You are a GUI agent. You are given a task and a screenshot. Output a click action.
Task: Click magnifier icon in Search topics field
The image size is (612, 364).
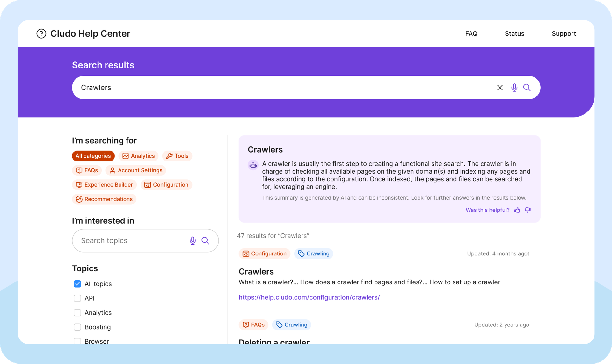click(205, 240)
